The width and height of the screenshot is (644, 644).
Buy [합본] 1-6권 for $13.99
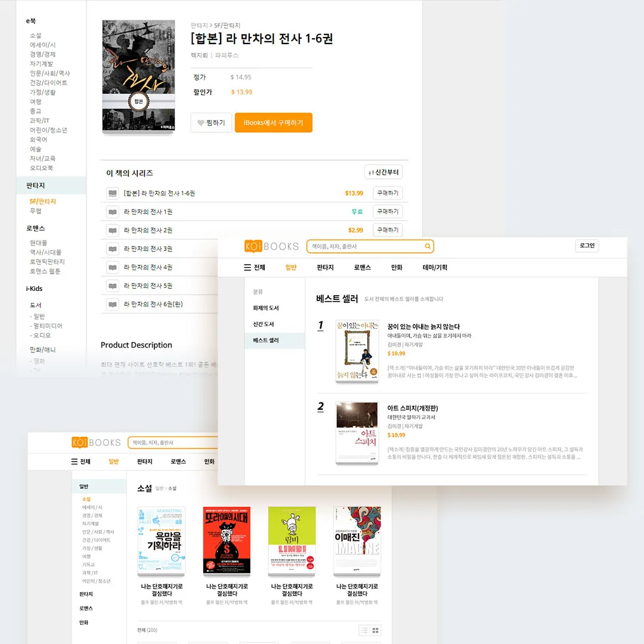point(388,193)
